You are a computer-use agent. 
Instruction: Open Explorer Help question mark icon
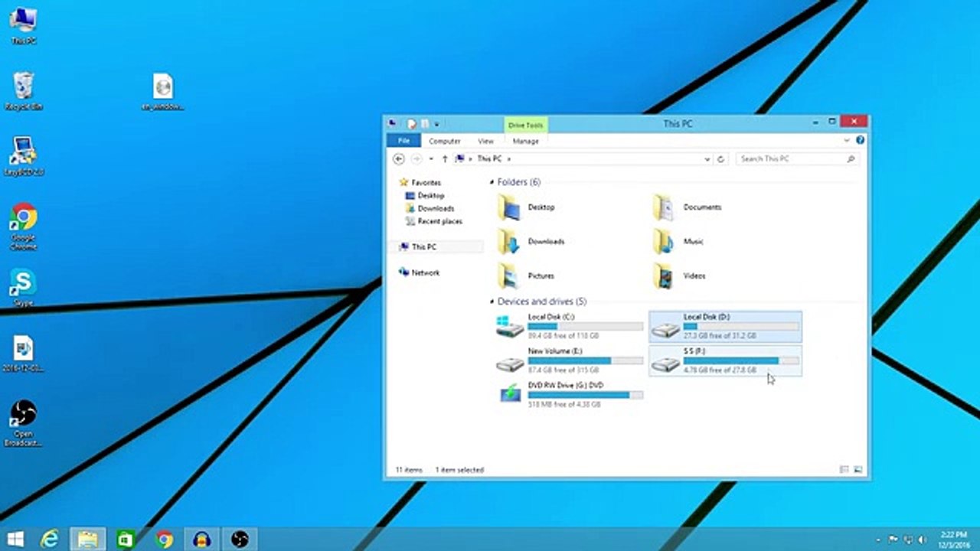coord(860,141)
